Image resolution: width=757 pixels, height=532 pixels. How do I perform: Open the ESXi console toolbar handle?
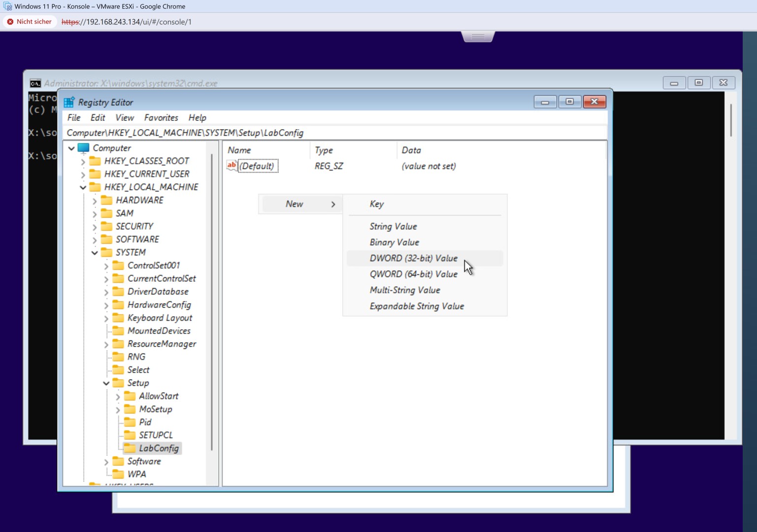point(478,36)
